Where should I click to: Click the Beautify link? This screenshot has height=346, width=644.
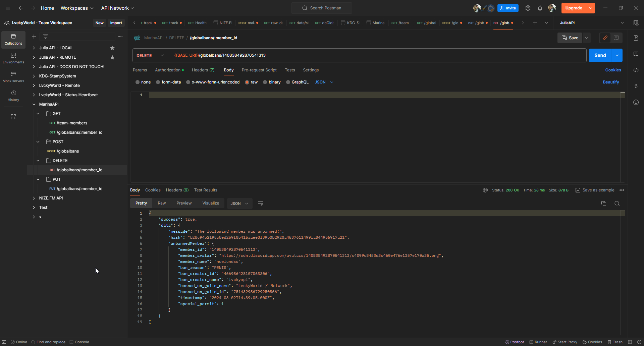click(610, 82)
